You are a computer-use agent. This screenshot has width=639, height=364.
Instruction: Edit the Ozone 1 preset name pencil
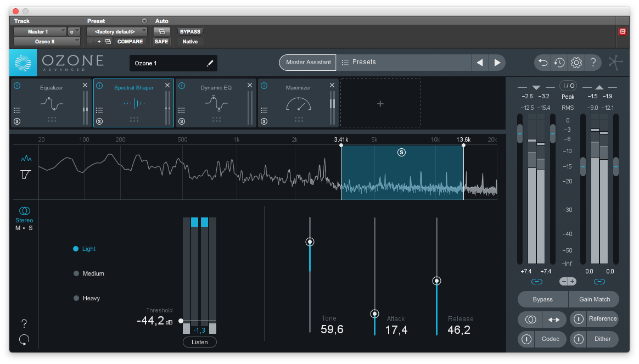click(210, 63)
